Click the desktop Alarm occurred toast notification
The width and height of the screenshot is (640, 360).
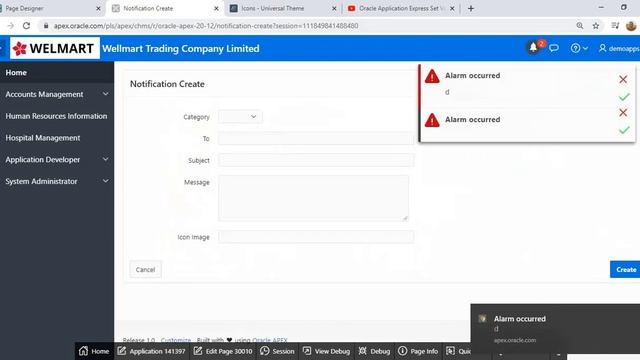555,329
